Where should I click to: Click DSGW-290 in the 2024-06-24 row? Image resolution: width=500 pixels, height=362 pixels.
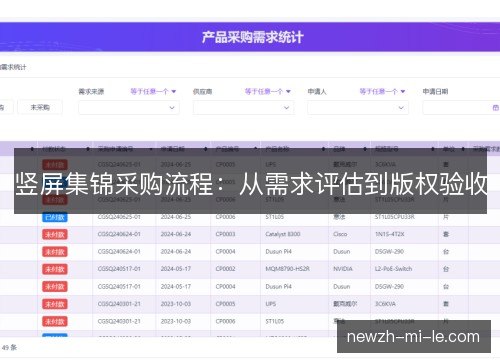(389, 252)
